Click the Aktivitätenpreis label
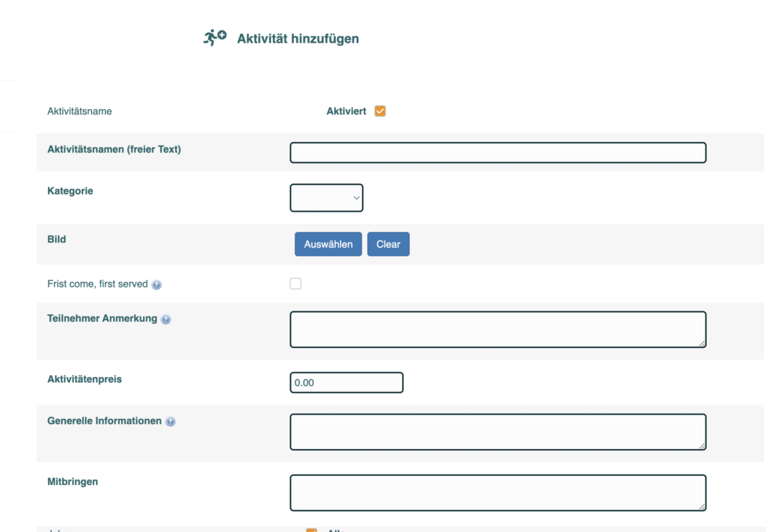 [x=85, y=379]
